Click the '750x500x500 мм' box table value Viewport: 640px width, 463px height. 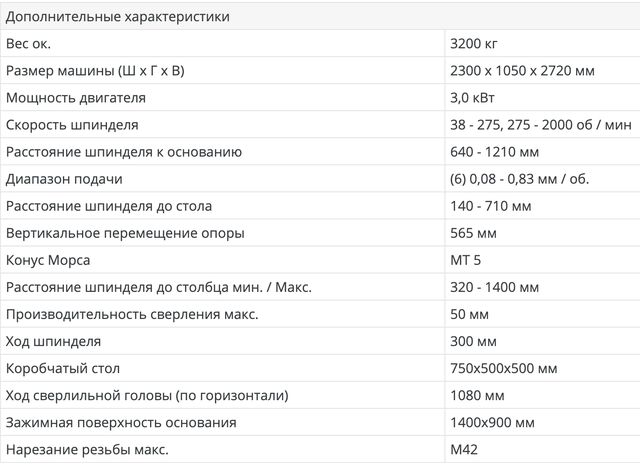pyautogui.click(x=502, y=368)
